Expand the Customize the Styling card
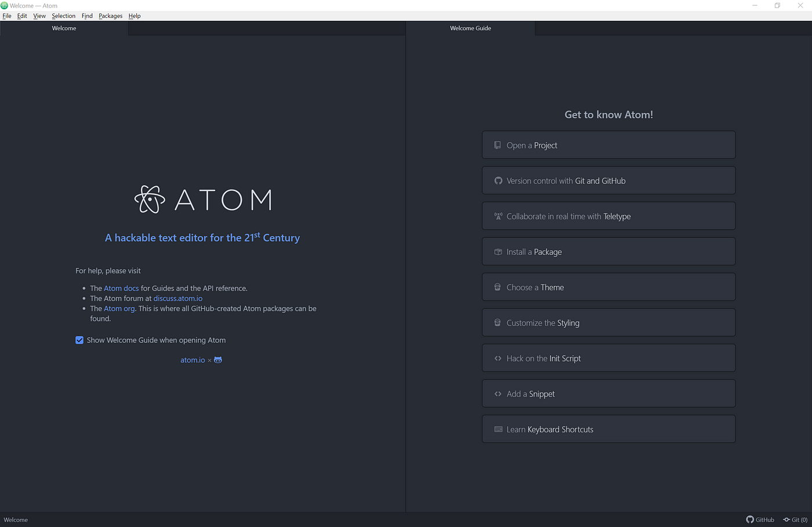812x527 pixels. (x=608, y=323)
